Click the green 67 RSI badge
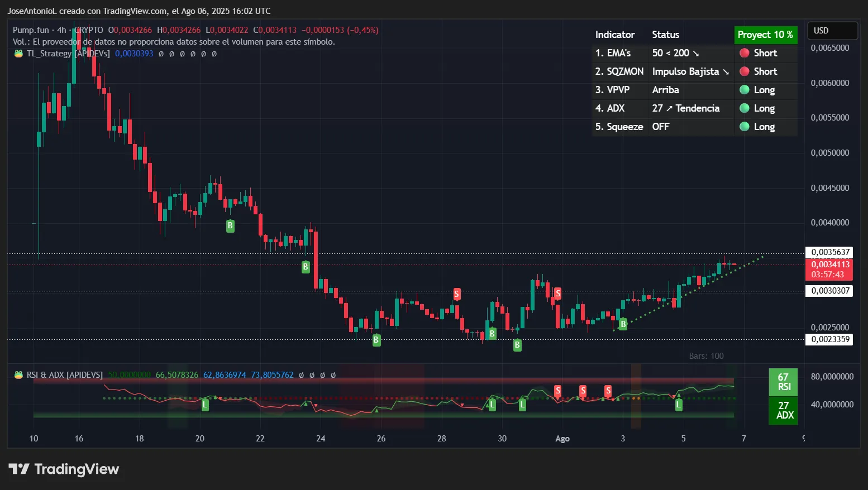This screenshot has height=490, width=868. point(784,381)
